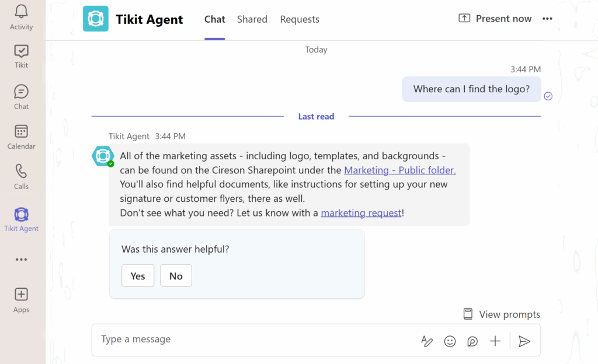Send the message with the send arrow
This screenshot has height=364, width=598.
point(524,341)
